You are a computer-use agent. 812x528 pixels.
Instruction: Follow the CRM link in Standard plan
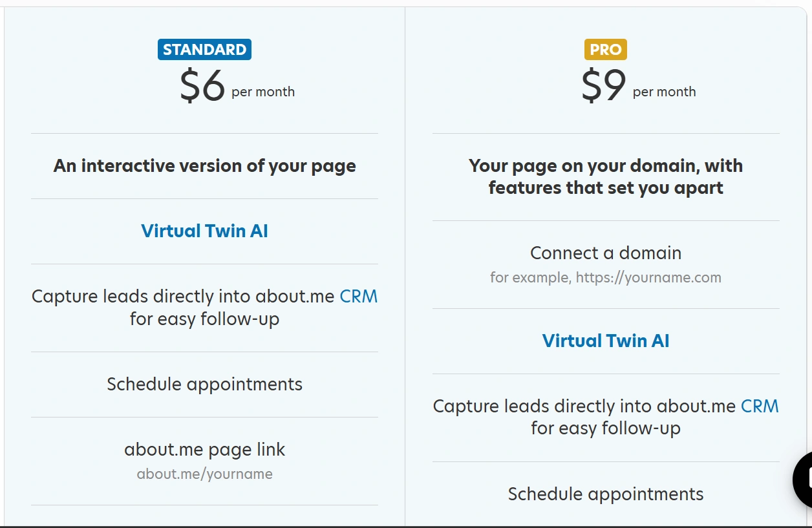click(359, 297)
